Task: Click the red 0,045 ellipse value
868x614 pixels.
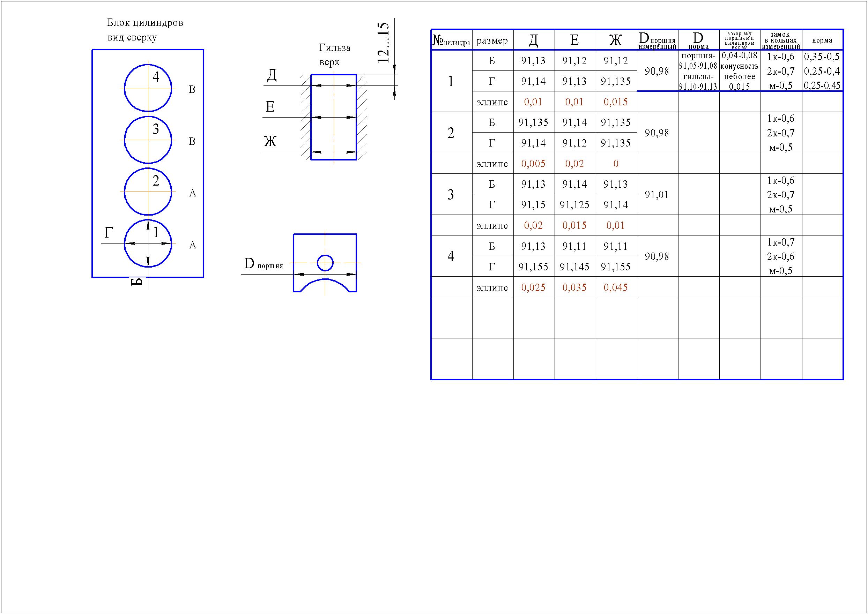Action: pyautogui.click(x=615, y=288)
